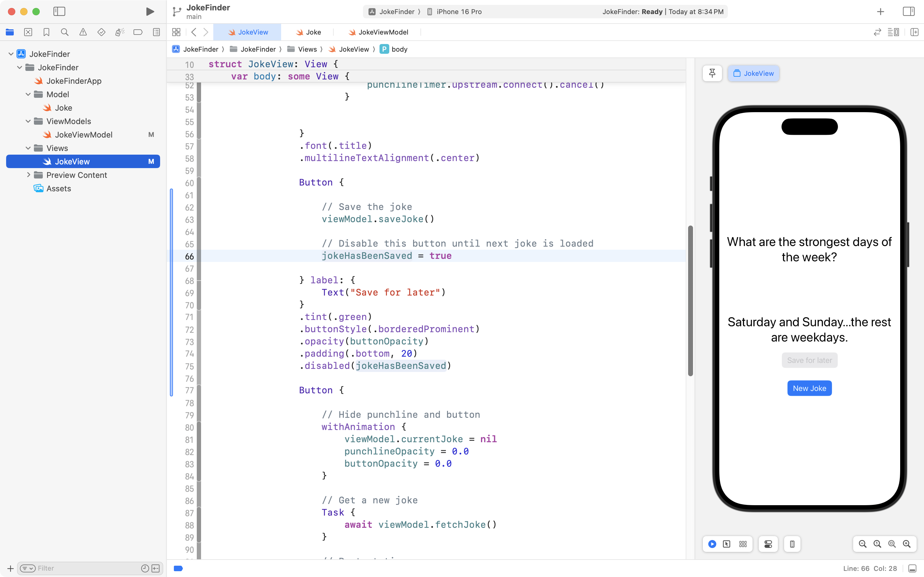924x577 pixels.
Task: Collapse the Model folder
Action: pos(28,94)
